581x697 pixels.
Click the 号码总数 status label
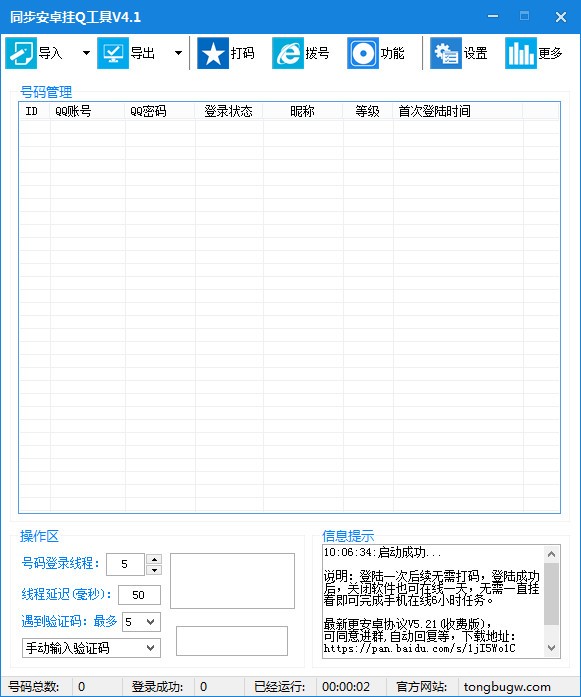coord(34,687)
